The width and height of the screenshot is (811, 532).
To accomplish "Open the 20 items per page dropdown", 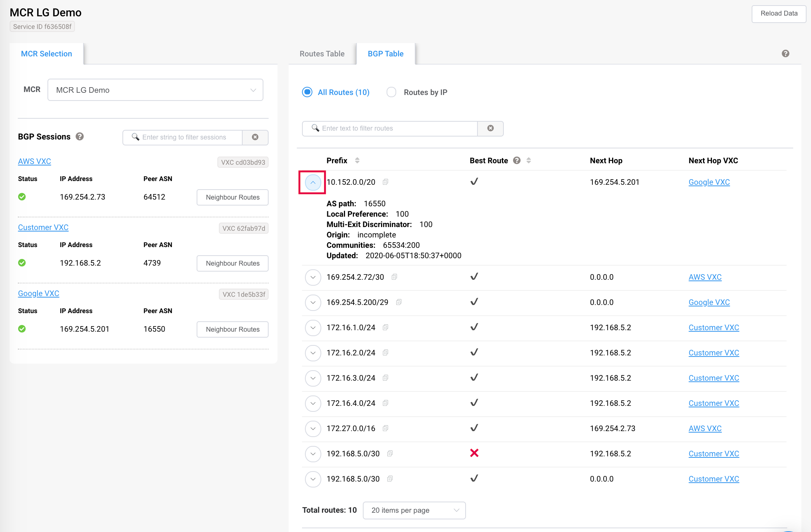I will point(414,510).
